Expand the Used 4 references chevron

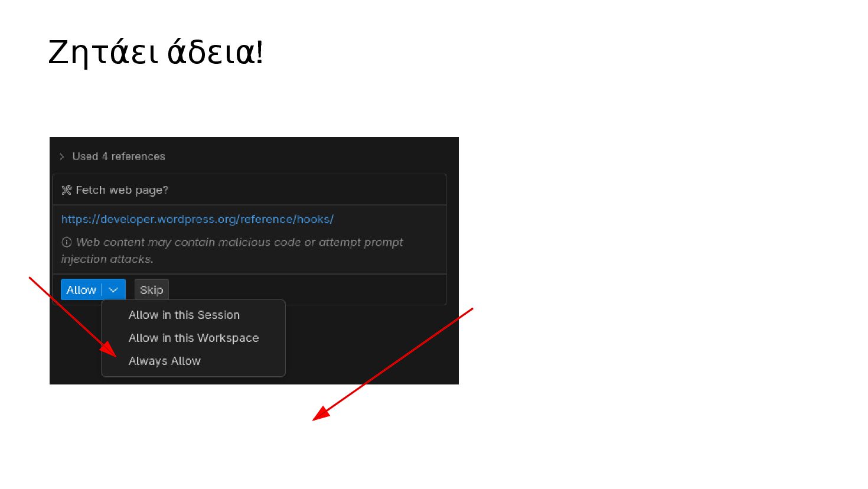pos(61,157)
